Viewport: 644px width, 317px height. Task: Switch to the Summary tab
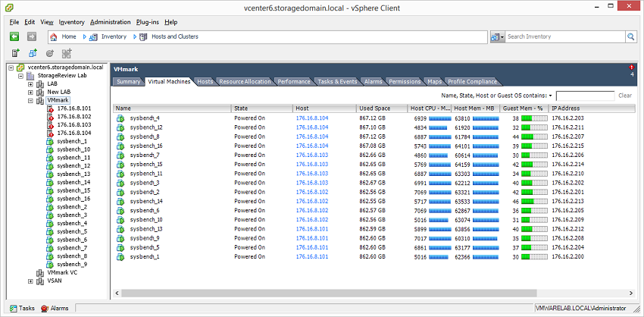(129, 81)
